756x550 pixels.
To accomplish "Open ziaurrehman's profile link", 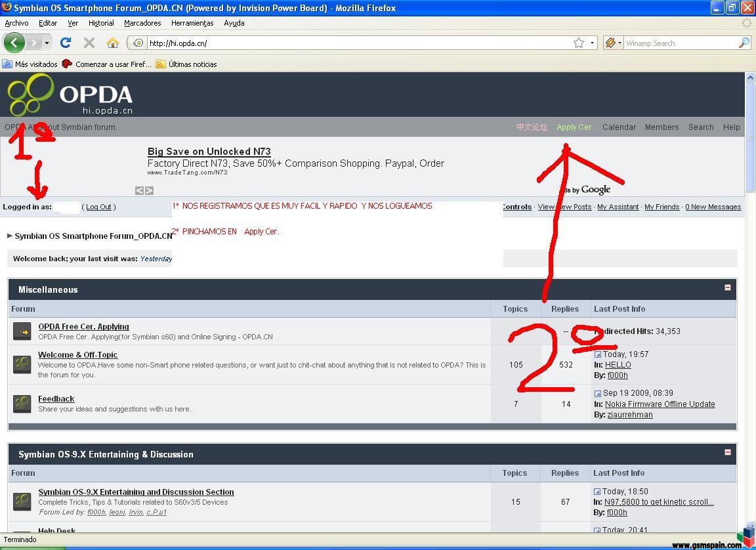I will point(630,415).
